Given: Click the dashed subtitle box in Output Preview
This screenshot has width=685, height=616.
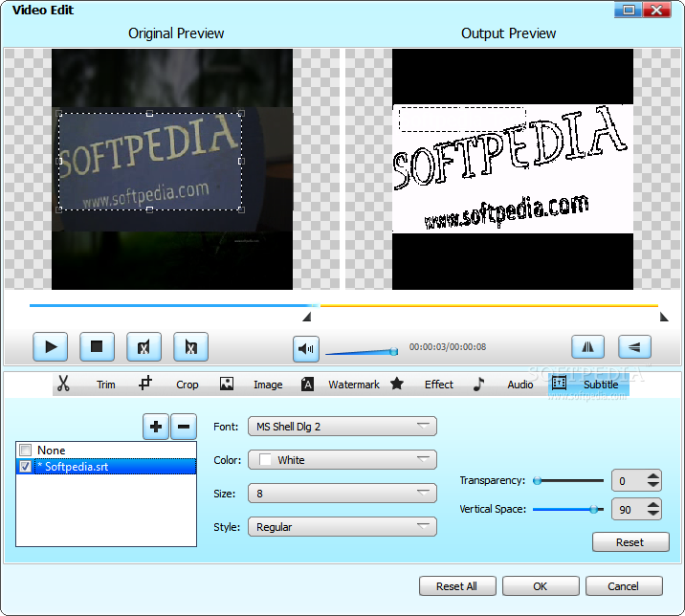Looking at the screenshot, I should 462,119.
